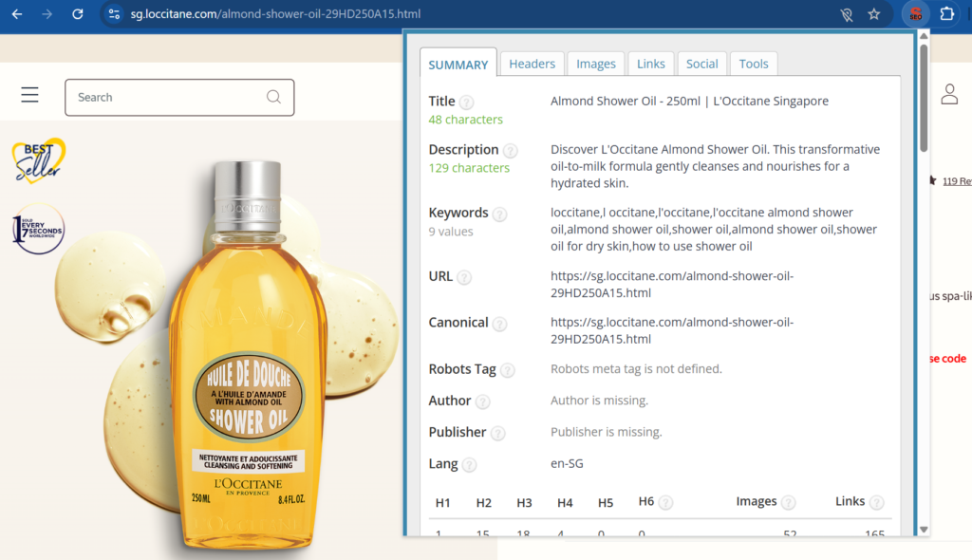972x560 pixels.
Task: Switch to the Headers tab
Action: point(532,64)
